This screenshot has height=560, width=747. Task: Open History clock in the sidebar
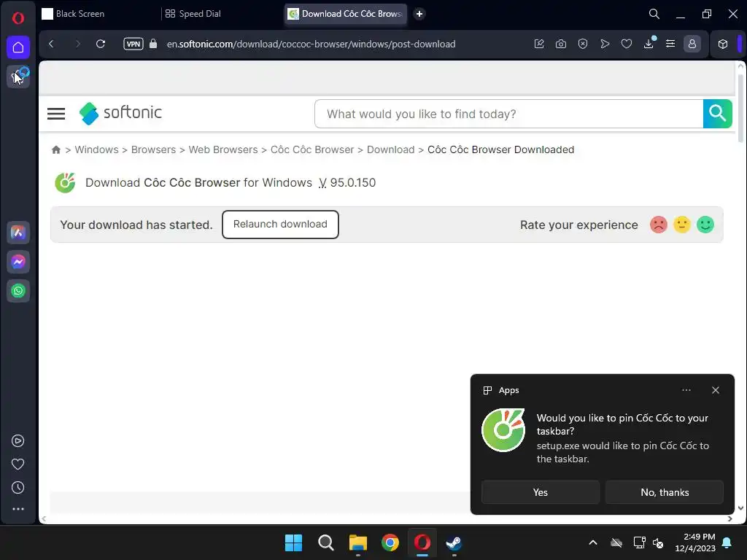[x=18, y=488]
